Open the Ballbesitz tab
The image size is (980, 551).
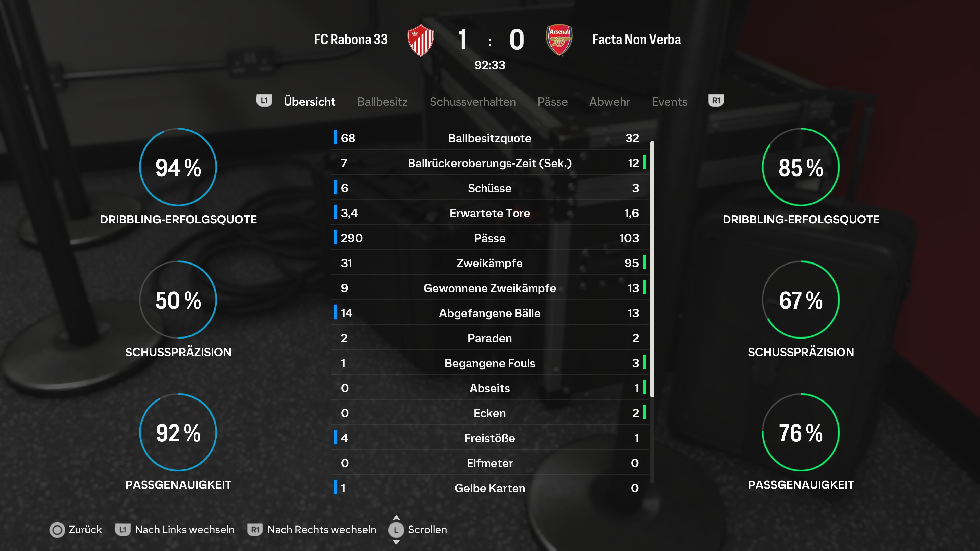[382, 102]
